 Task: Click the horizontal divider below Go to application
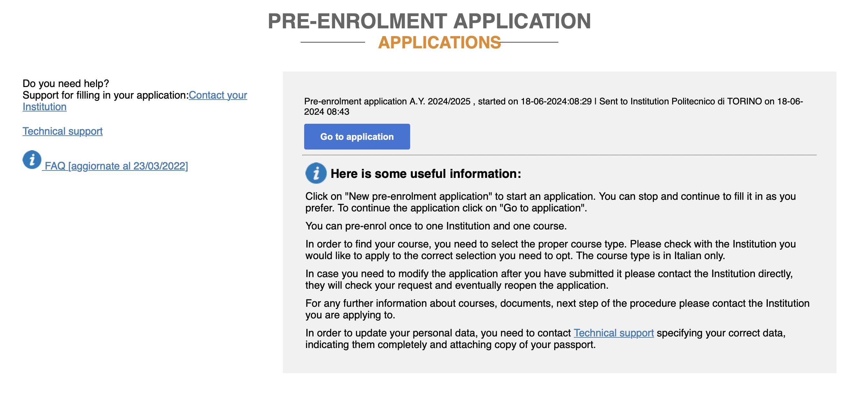[x=559, y=155]
